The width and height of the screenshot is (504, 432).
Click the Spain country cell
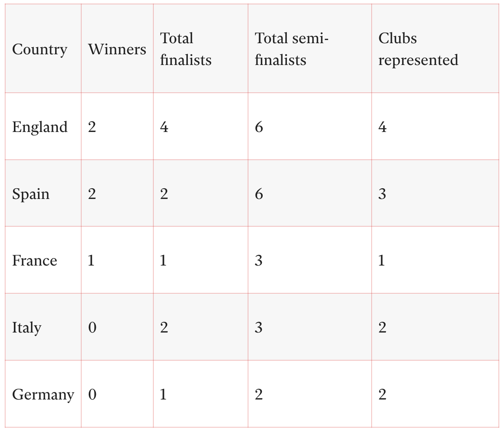(x=31, y=194)
